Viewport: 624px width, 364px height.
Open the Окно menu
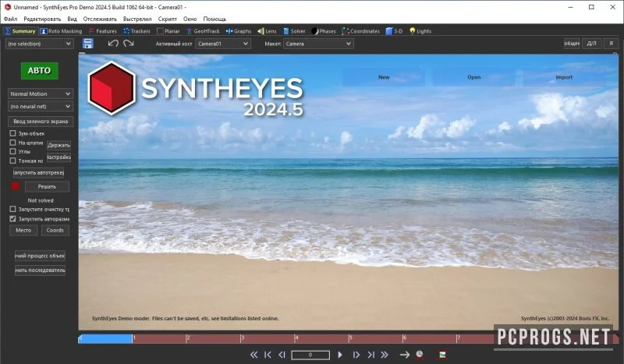pyautogui.click(x=190, y=19)
